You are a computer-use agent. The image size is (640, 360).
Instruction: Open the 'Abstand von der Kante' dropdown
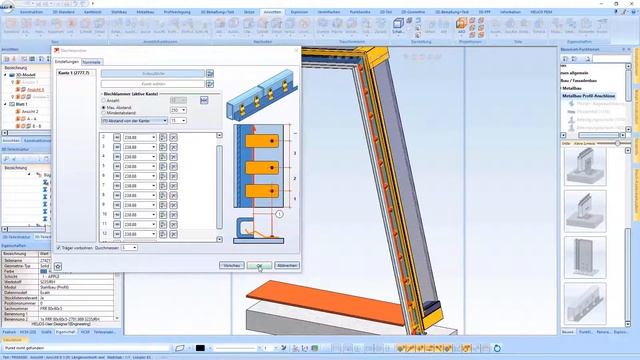165,121
